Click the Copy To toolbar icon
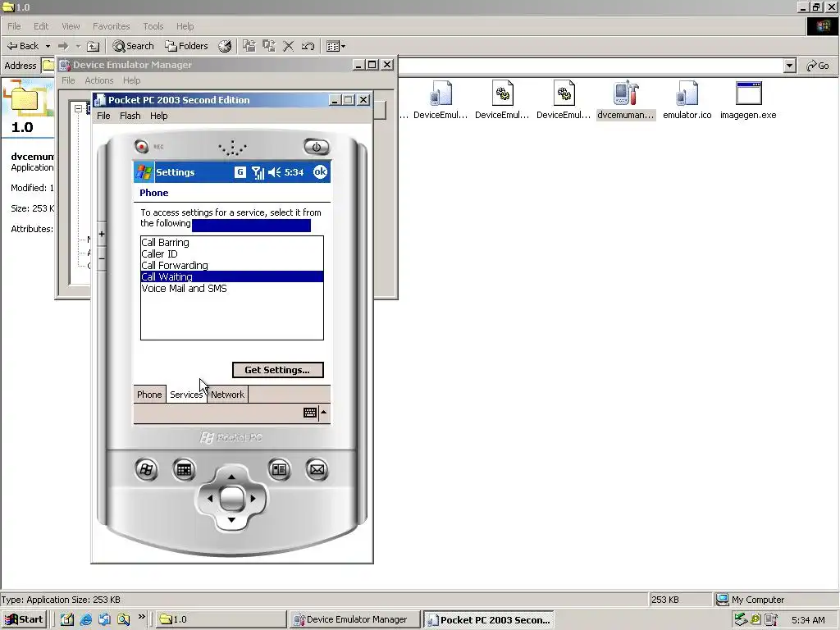 [268, 46]
